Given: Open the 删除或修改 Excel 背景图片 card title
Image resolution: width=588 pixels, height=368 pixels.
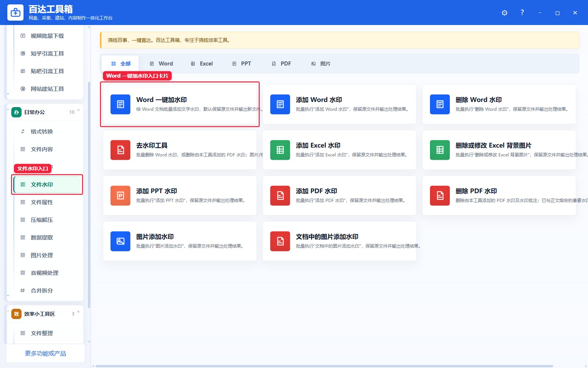Looking at the screenshot, I should point(493,145).
